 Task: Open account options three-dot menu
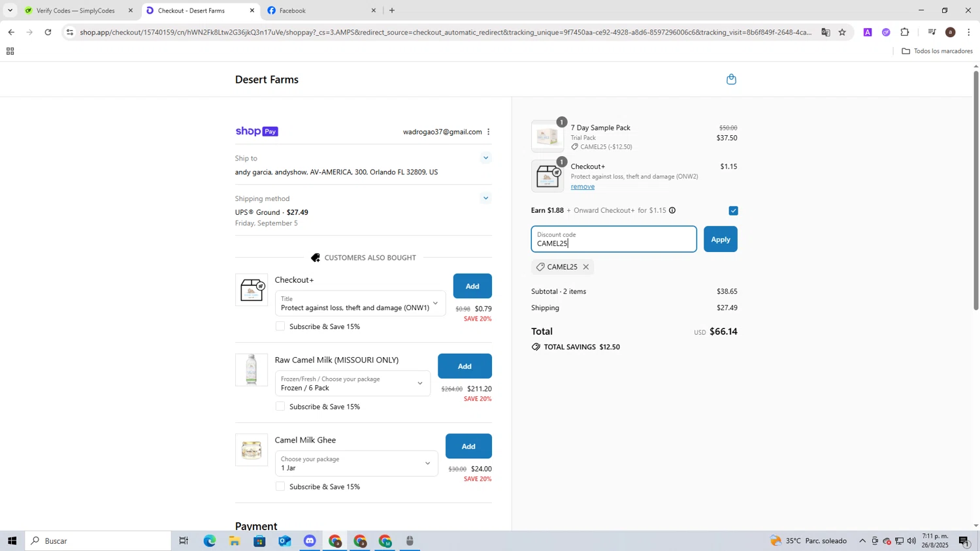click(x=488, y=132)
